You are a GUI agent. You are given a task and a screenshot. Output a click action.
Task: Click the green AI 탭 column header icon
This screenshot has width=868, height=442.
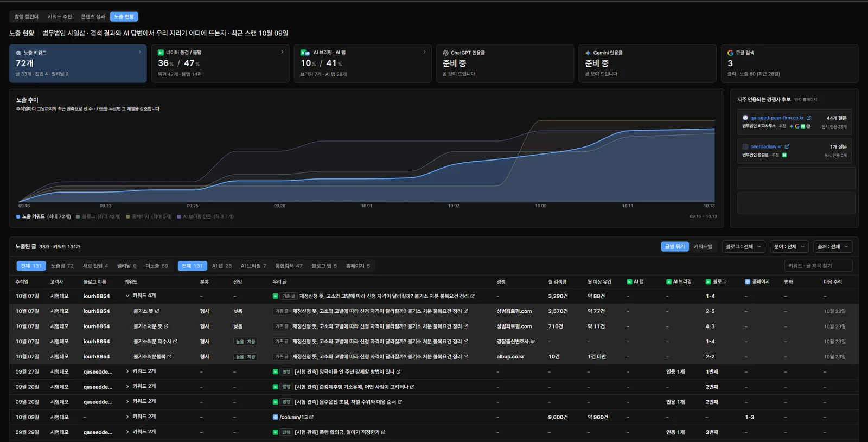629,281
